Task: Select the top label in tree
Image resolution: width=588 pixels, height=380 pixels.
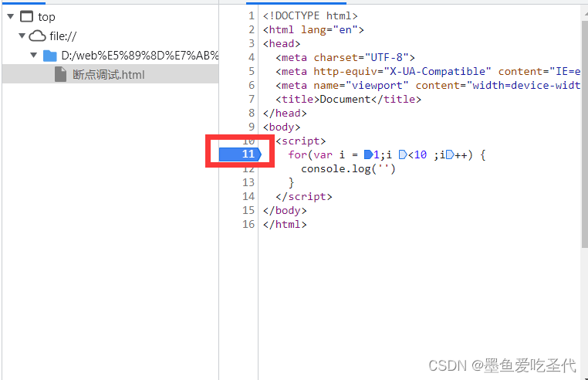Action: pyautogui.click(x=46, y=17)
